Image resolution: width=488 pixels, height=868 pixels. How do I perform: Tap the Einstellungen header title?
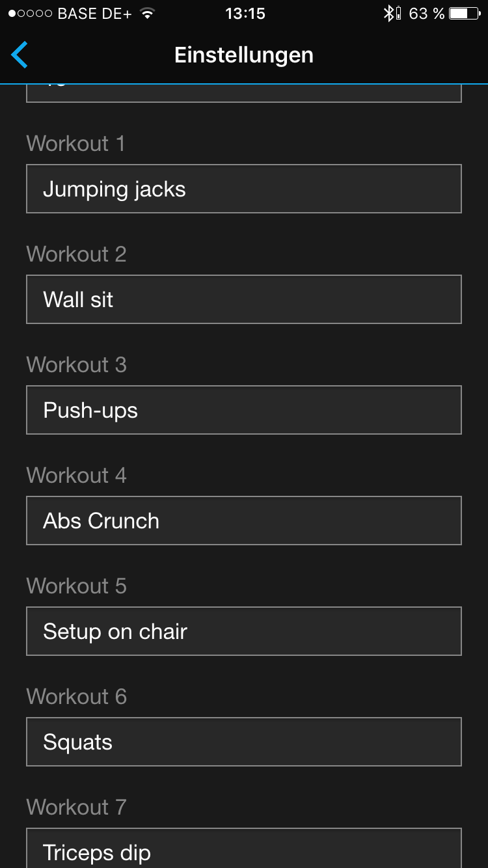(244, 55)
